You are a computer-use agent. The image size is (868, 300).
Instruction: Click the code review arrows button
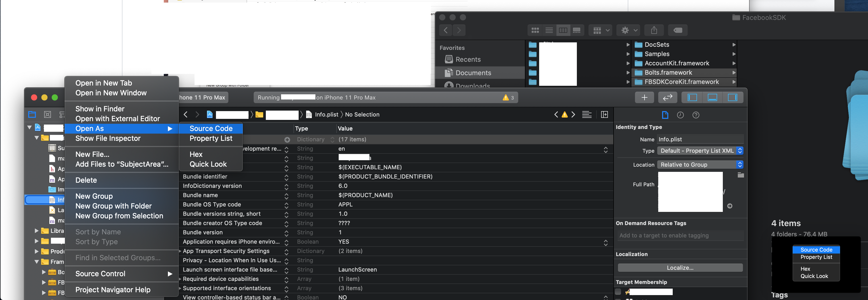(x=667, y=97)
